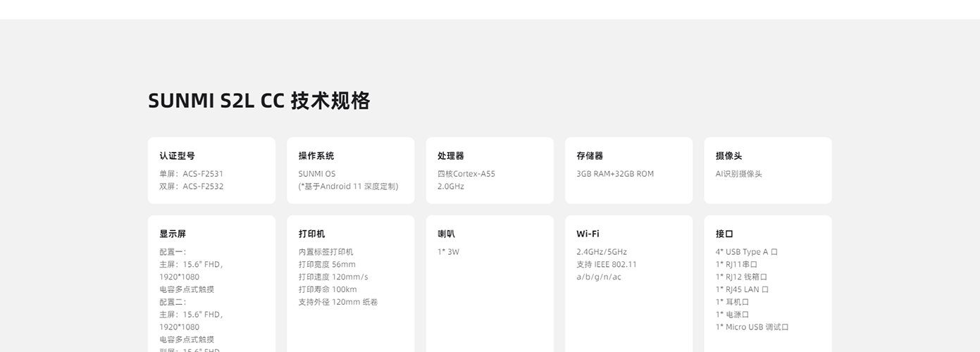Screen dimensions: 980x352
Task: Click the line "双屏:ACS-F2532"
Action: [x=192, y=186]
